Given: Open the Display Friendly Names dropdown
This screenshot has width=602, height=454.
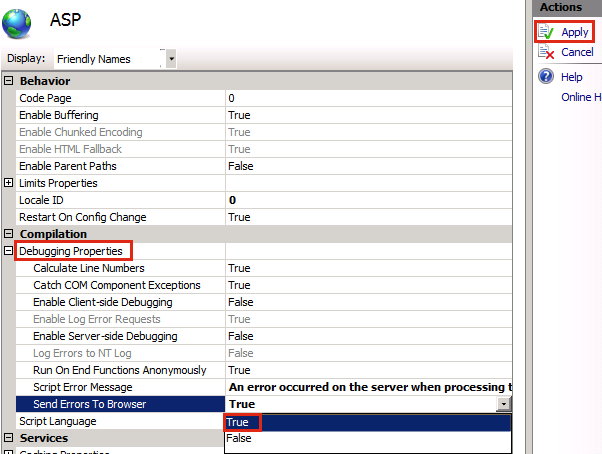Looking at the screenshot, I should [171, 59].
